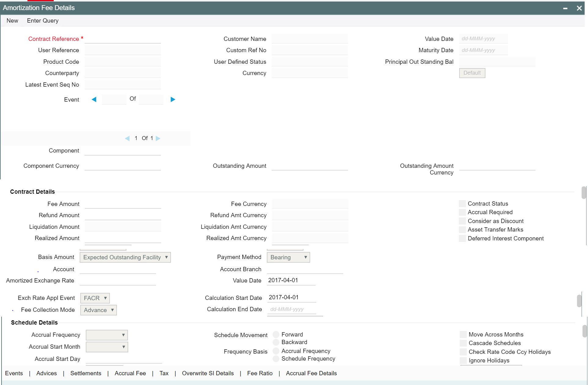This screenshot has height=385, width=588.
Task: Expand the Payment Method dropdown
Action: pyautogui.click(x=288, y=257)
